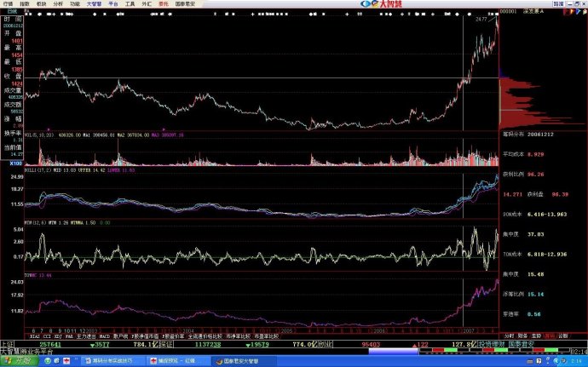Open the 分析 menu
This screenshot has height=367, width=588.
point(57,3)
